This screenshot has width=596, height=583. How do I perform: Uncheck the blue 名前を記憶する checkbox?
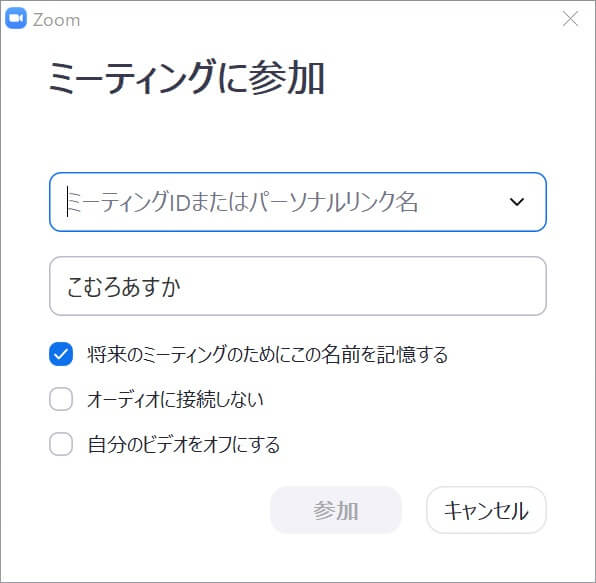pos(61,354)
